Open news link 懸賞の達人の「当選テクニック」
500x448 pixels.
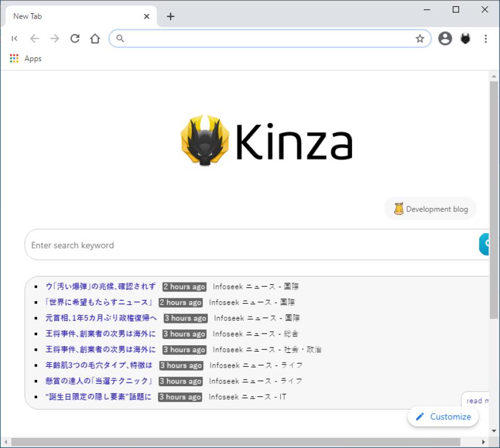pos(99,381)
